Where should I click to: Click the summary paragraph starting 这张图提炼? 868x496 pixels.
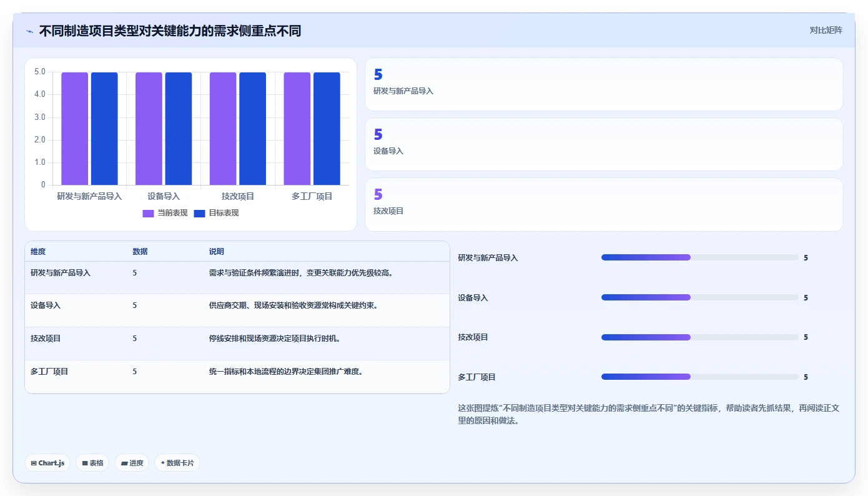pos(649,414)
